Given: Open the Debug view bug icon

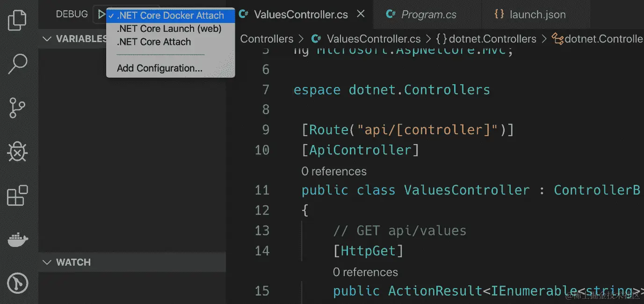Looking at the screenshot, I should pos(18,152).
